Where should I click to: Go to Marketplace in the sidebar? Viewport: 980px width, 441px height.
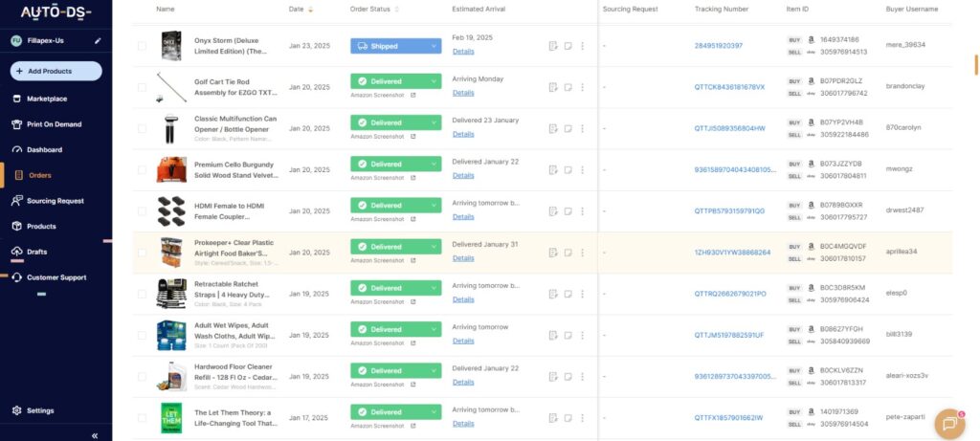pyautogui.click(x=46, y=99)
